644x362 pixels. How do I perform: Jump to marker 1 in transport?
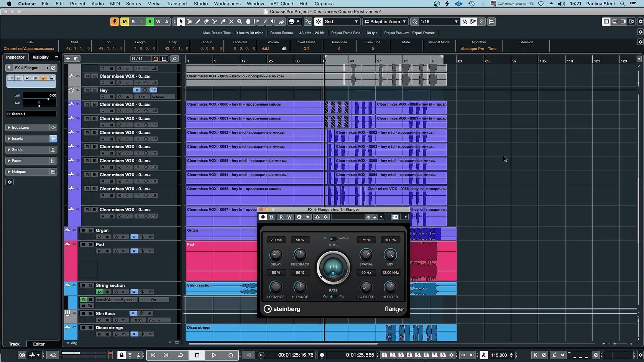384,355
